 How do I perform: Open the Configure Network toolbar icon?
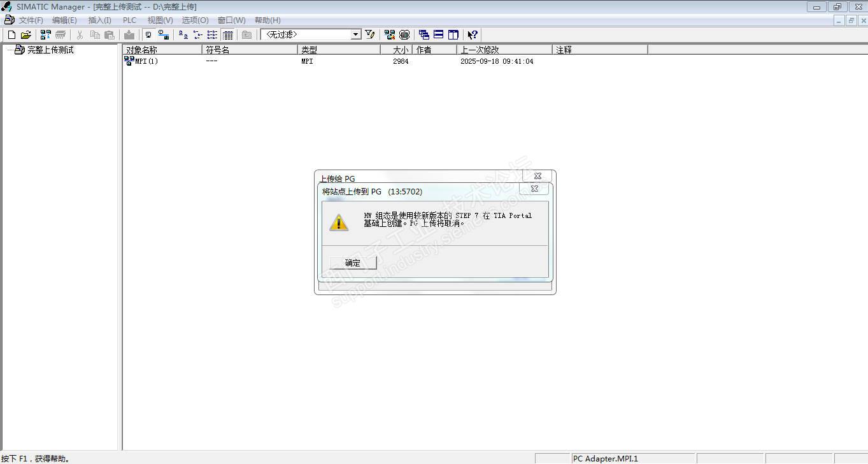point(390,35)
